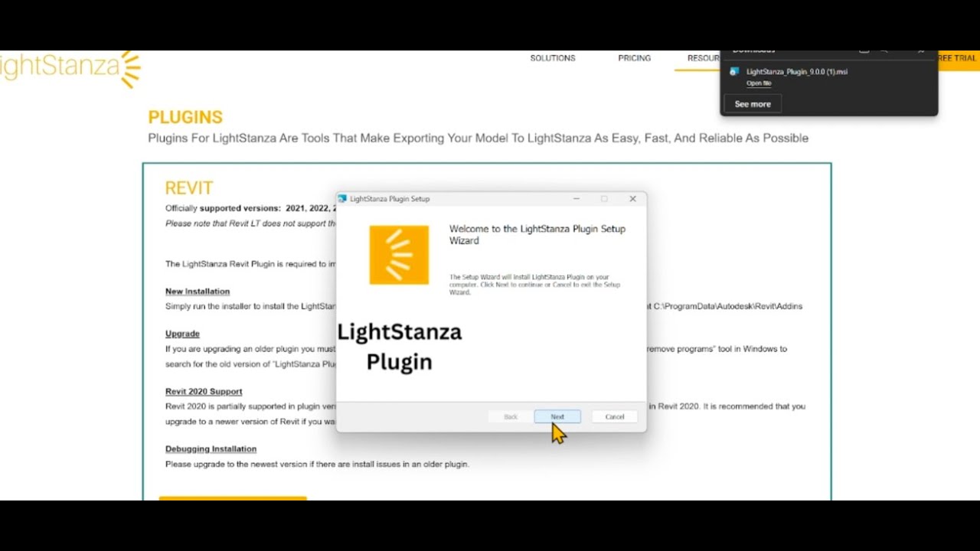Click the New Installation heading
This screenshot has width=980, height=551.
pyautogui.click(x=198, y=292)
